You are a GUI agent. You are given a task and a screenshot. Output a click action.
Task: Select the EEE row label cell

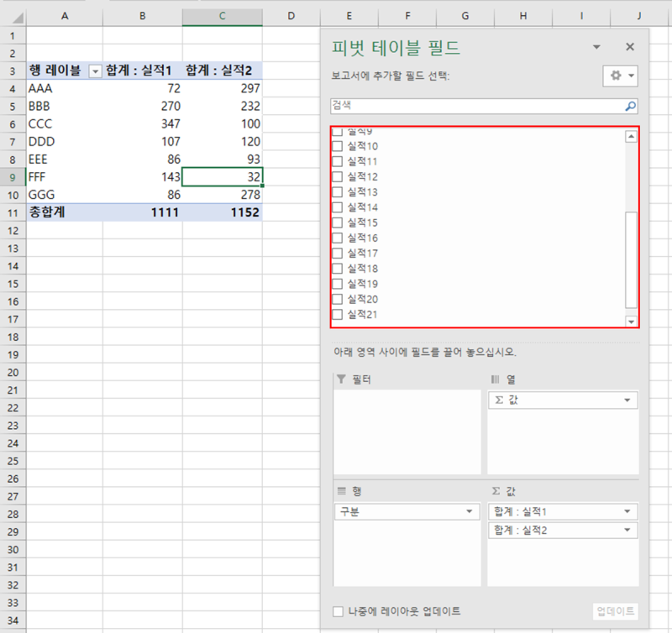(x=65, y=160)
